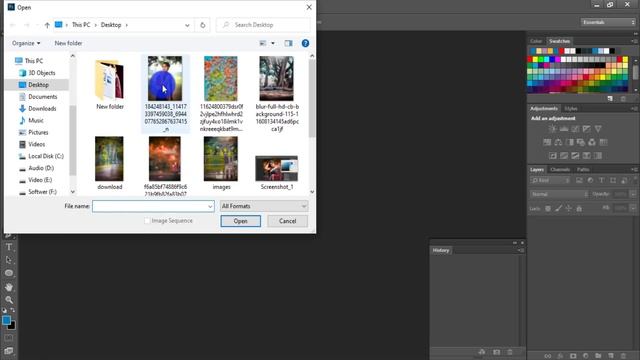Click the delete layer trash icon
This screenshot has height=360, width=640.
623,356
